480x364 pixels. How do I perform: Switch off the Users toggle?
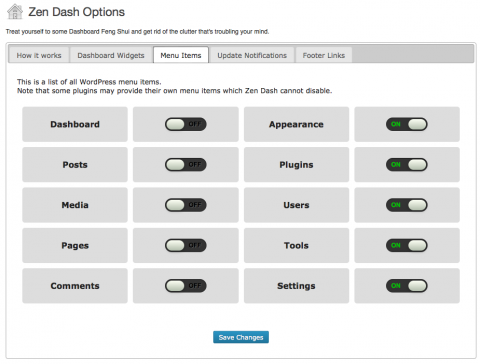pyautogui.click(x=407, y=205)
